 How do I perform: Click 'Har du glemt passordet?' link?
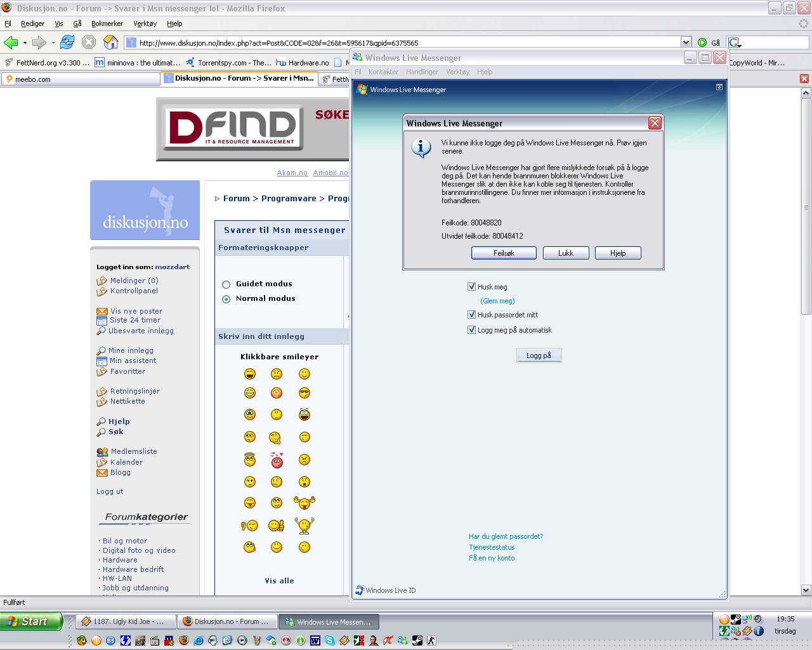(506, 536)
